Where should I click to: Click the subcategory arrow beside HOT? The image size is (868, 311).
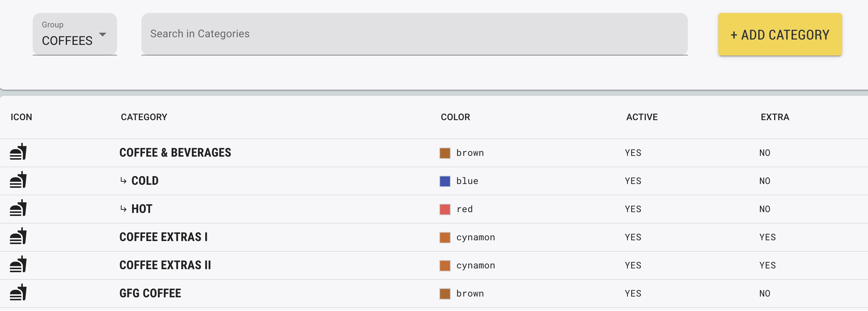pyautogui.click(x=124, y=209)
